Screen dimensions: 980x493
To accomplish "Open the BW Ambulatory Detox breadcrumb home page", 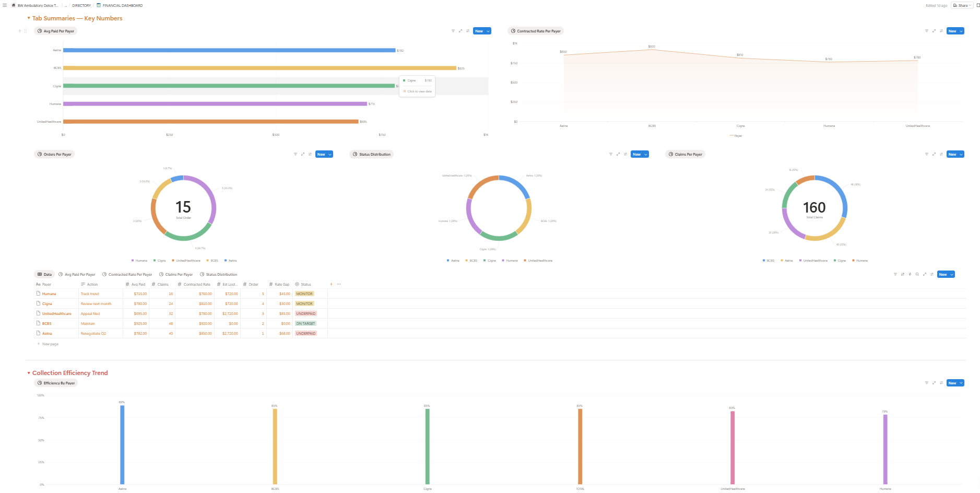I will [x=35, y=5].
